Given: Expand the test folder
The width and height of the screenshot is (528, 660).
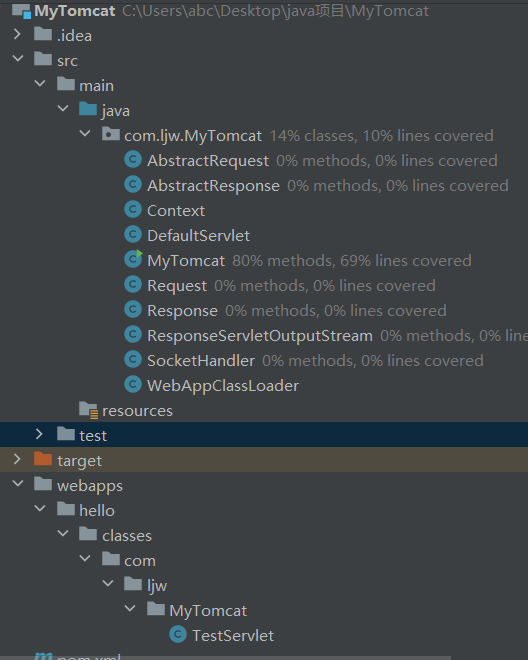Looking at the screenshot, I should 39,434.
